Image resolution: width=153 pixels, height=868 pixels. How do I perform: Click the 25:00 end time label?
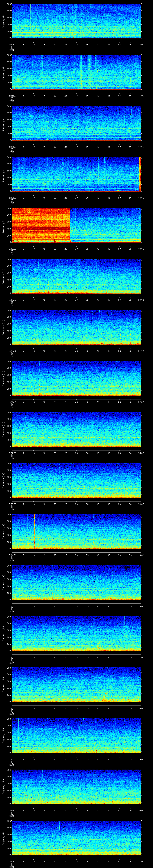point(141,555)
